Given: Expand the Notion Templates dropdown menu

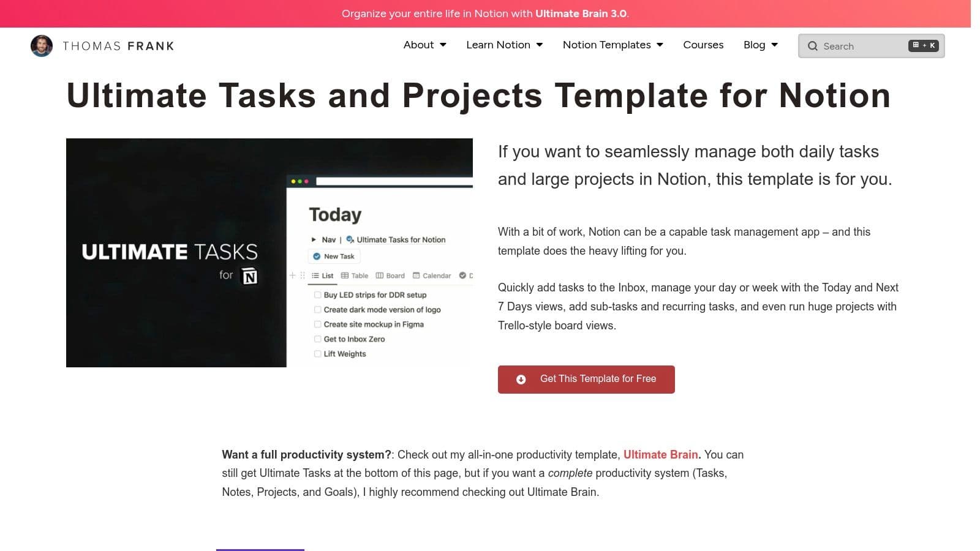Looking at the screenshot, I should coord(612,45).
